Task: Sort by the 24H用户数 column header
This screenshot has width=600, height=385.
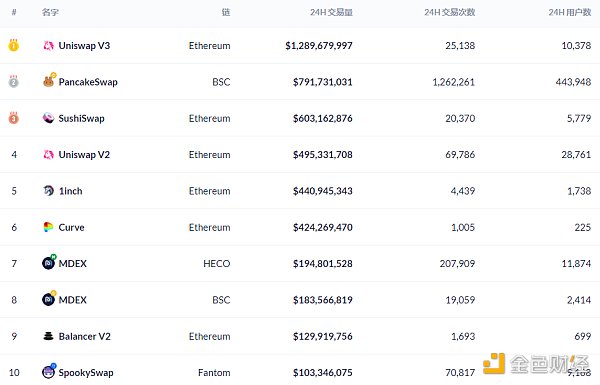Action: point(570,12)
